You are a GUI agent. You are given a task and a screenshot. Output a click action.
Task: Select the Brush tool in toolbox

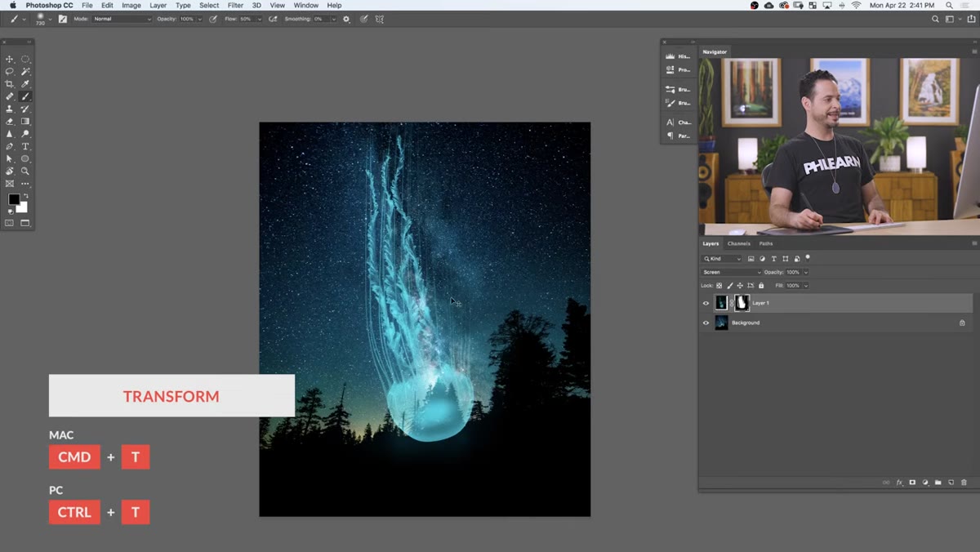coord(25,96)
